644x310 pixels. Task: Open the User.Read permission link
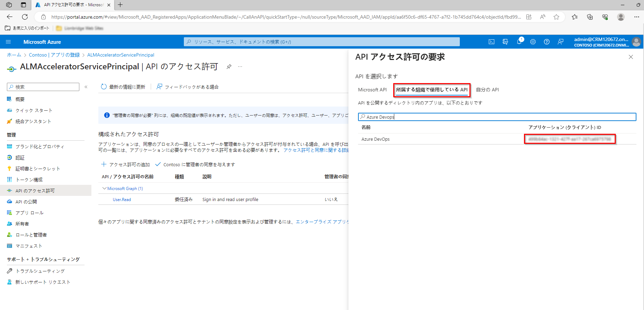[122, 200]
